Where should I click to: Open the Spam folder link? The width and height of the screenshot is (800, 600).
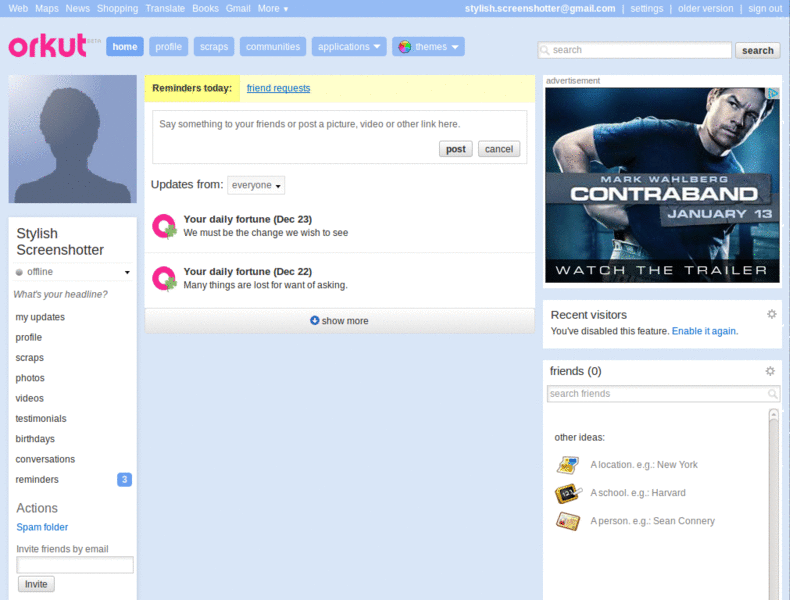pos(42,527)
